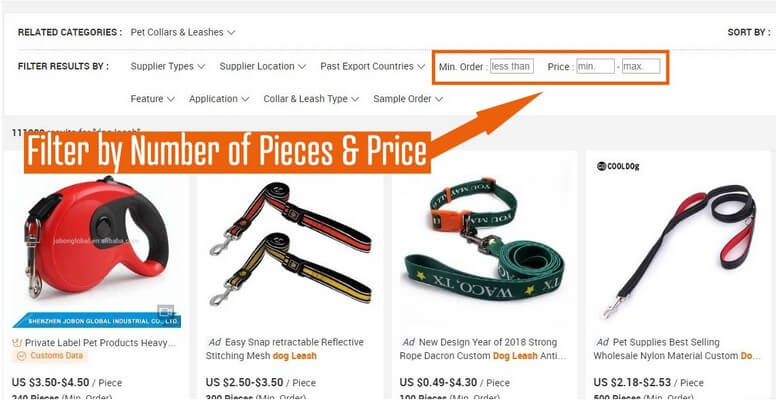Click the Min. Order less than field

[x=512, y=66]
